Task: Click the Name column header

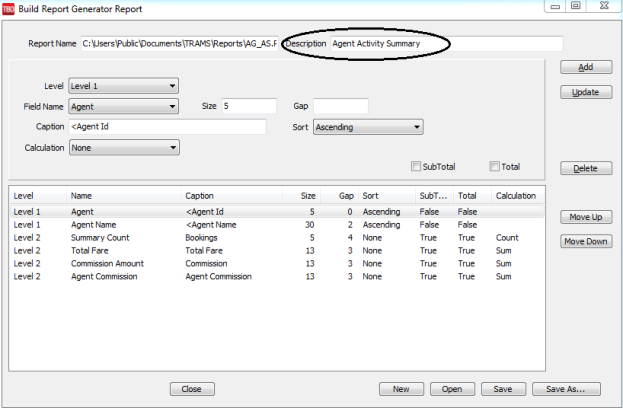Action: click(x=123, y=196)
